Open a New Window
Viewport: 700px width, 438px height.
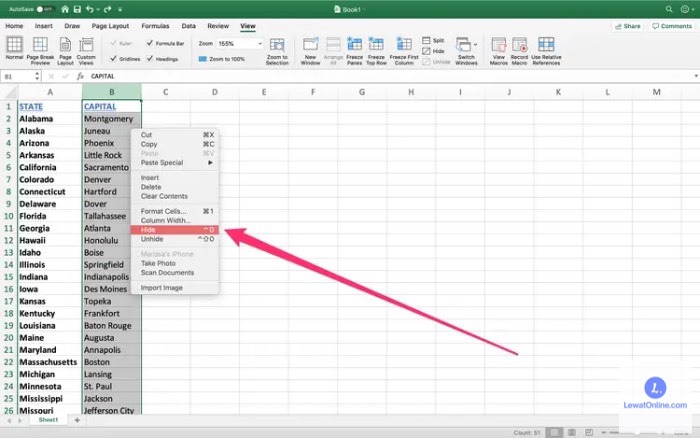coord(310,50)
